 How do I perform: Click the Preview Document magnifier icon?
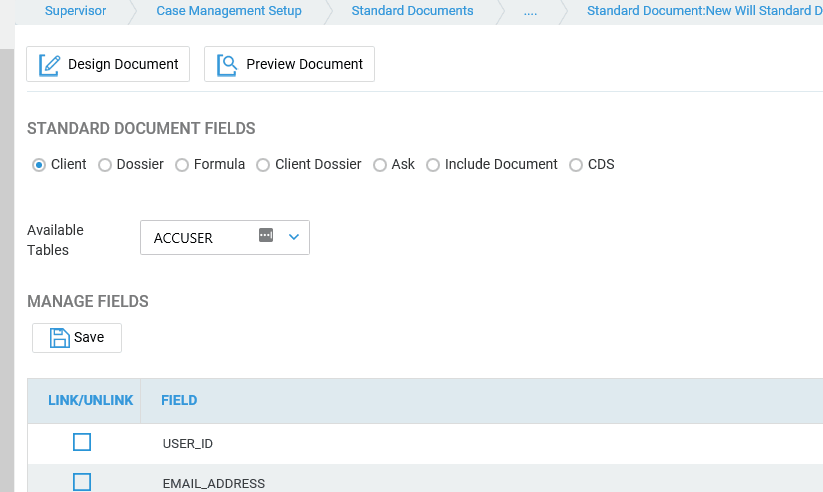click(227, 65)
